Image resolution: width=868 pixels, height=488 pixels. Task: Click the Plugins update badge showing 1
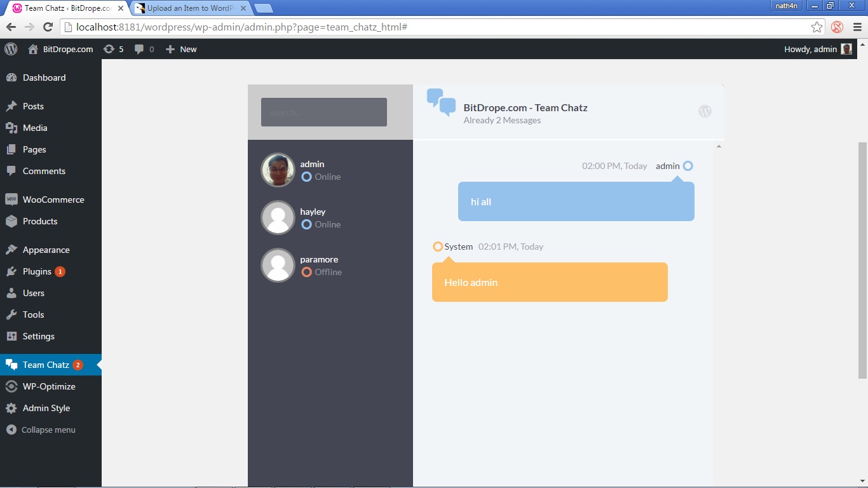[60, 271]
